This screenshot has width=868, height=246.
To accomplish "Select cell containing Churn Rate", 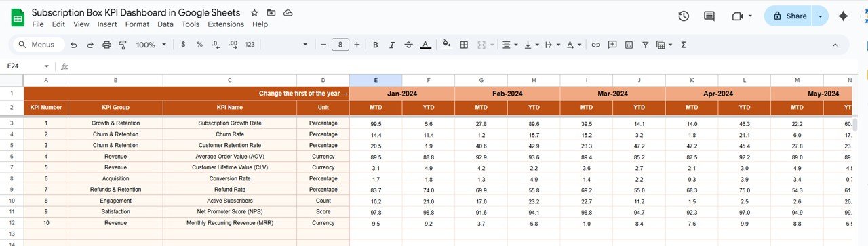I will 230,134.
